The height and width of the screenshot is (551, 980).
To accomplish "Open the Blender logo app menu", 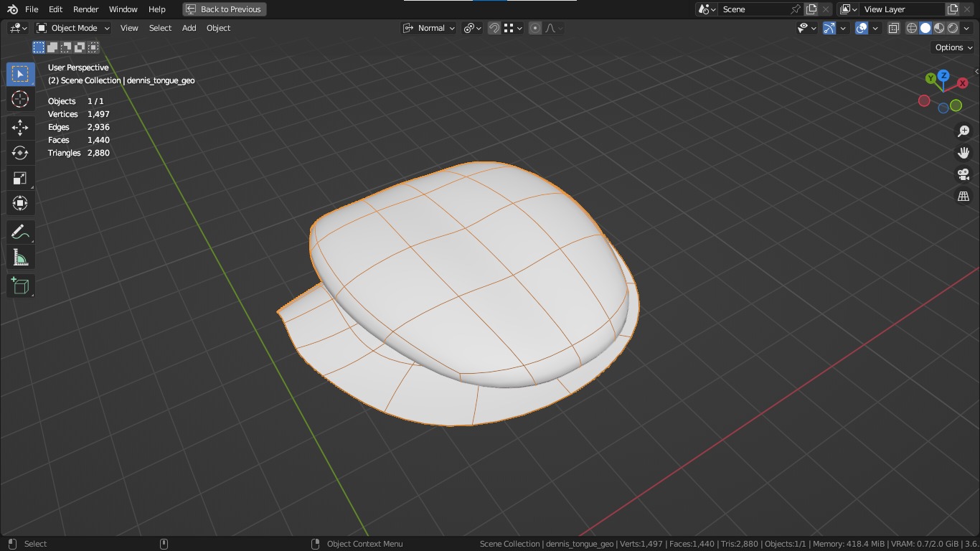I will [12, 9].
